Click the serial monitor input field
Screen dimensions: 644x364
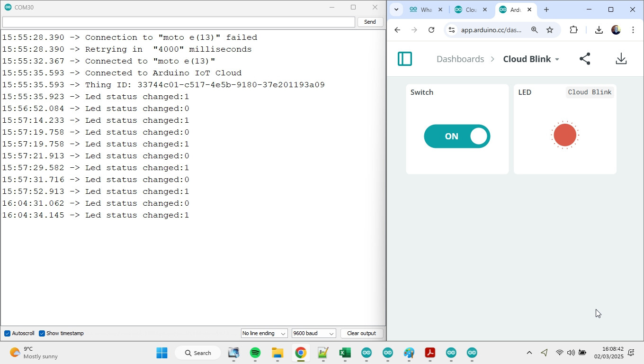(178, 22)
